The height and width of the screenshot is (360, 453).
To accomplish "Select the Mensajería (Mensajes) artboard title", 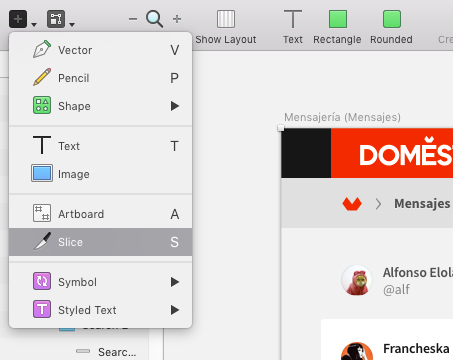I will pyautogui.click(x=342, y=117).
